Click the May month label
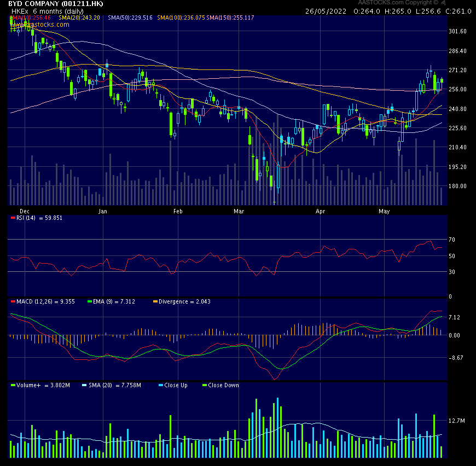Image resolution: width=476 pixels, height=466 pixels. pyautogui.click(x=384, y=211)
